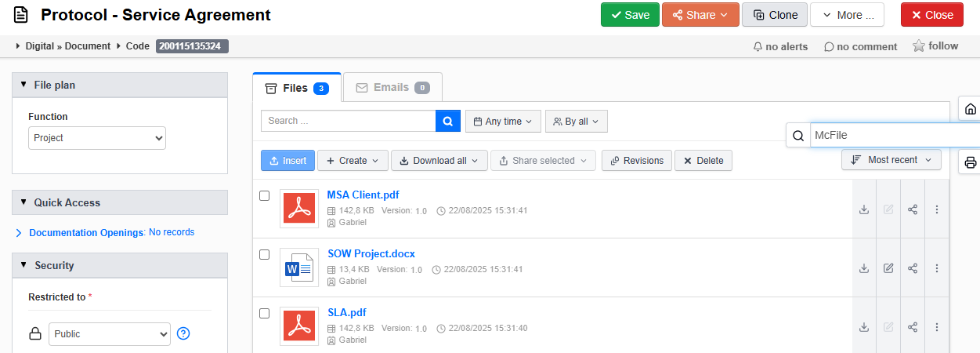980x353 pixels.
Task: Open the home icon on right sidebar
Action: pyautogui.click(x=971, y=109)
